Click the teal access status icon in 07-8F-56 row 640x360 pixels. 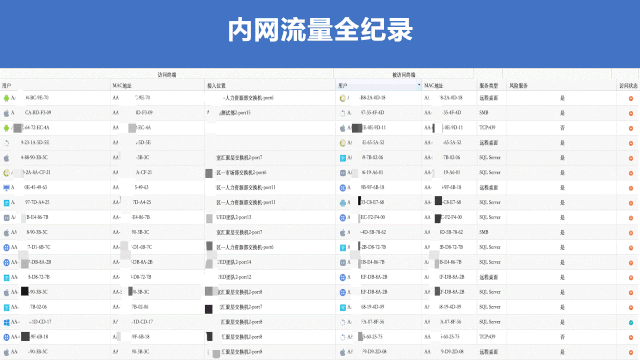pyautogui.click(x=631, y=322)
